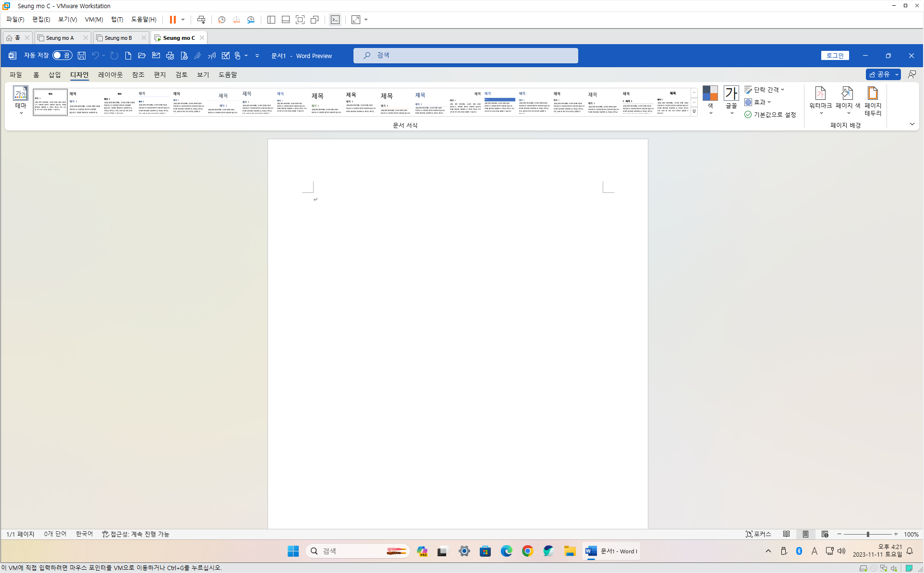This screenshot has width=924, height=573.
Task: Expand Paragraph Spacing (단락 간격) dropdown
Action: pos(765,90)
